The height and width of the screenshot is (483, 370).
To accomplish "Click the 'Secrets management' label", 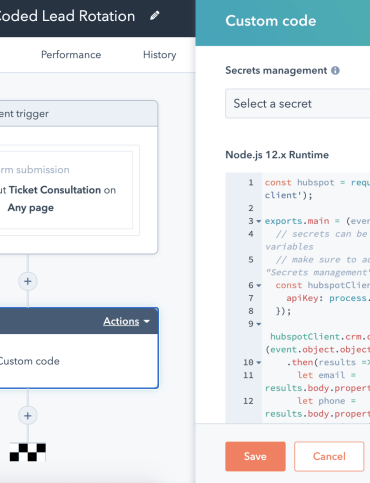I will [276, 70].
